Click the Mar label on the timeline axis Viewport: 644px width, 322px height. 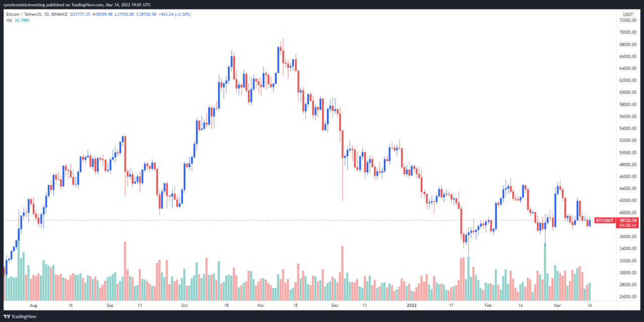[556, 305]
